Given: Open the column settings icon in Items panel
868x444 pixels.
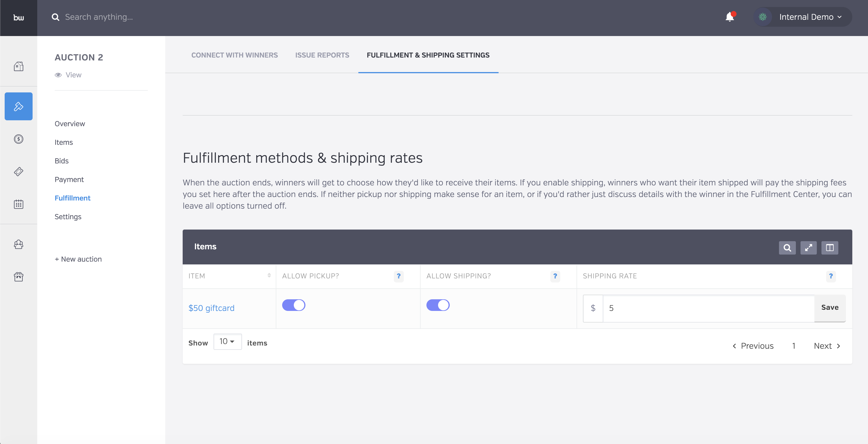Looking at the screenshot, I should (x=830, y=248).
